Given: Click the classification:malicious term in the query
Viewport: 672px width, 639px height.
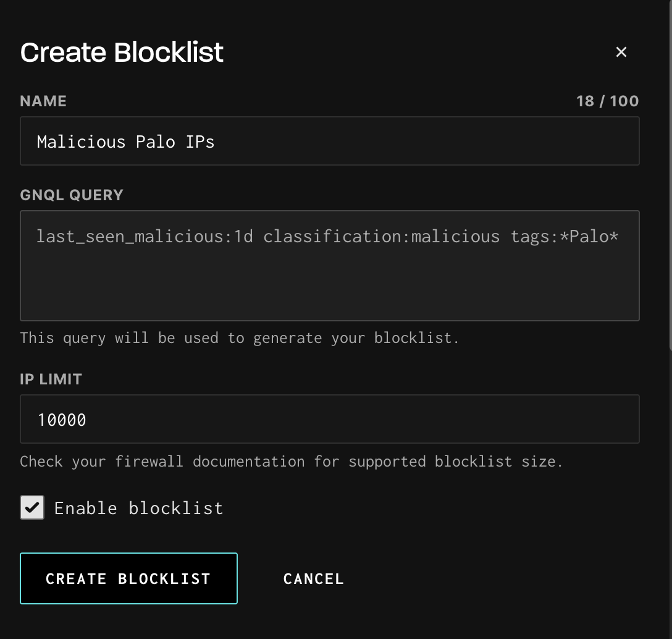Looking at the screenshot, I should [x=381, y=237].
